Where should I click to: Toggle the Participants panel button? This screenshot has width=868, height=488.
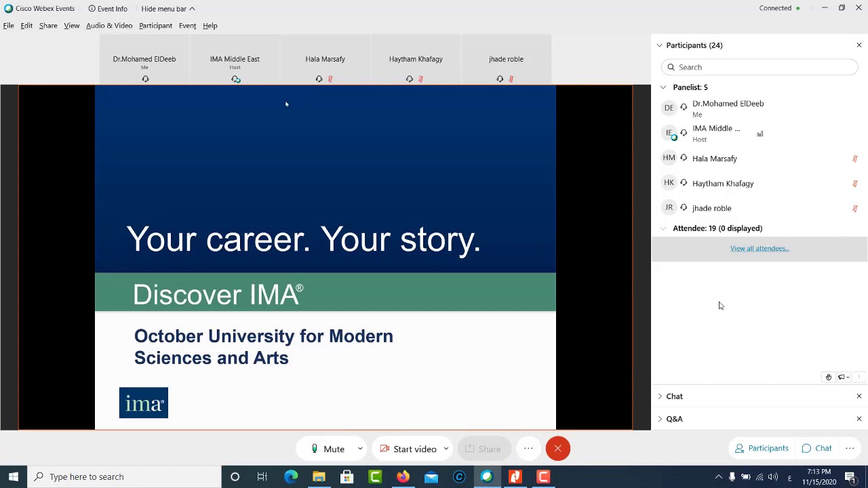tap(762, 448)
